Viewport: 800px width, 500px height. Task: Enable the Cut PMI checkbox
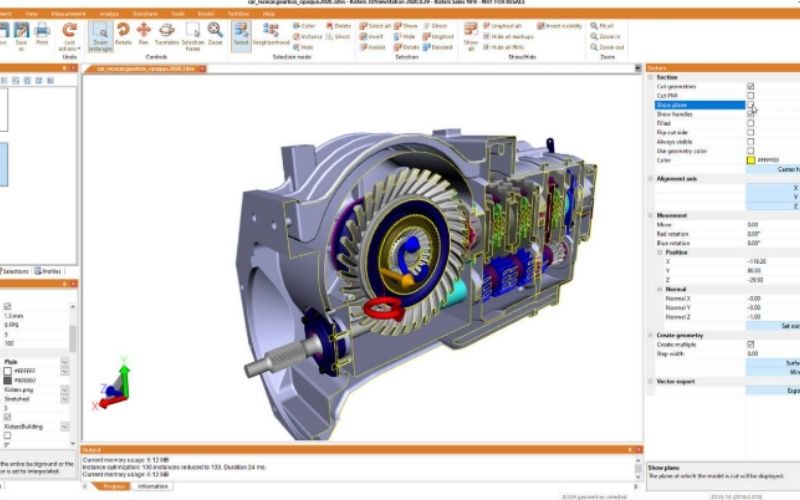[x=751, y=95]
